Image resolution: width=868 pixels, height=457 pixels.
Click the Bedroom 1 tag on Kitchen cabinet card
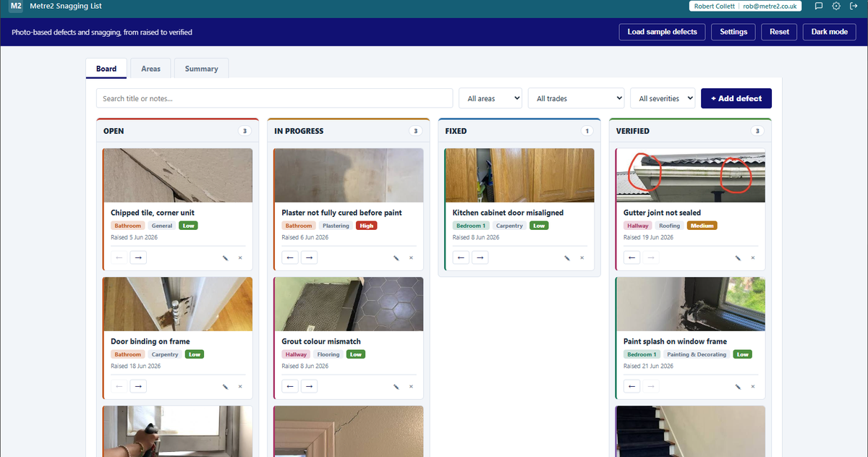[x=471, y=226]
